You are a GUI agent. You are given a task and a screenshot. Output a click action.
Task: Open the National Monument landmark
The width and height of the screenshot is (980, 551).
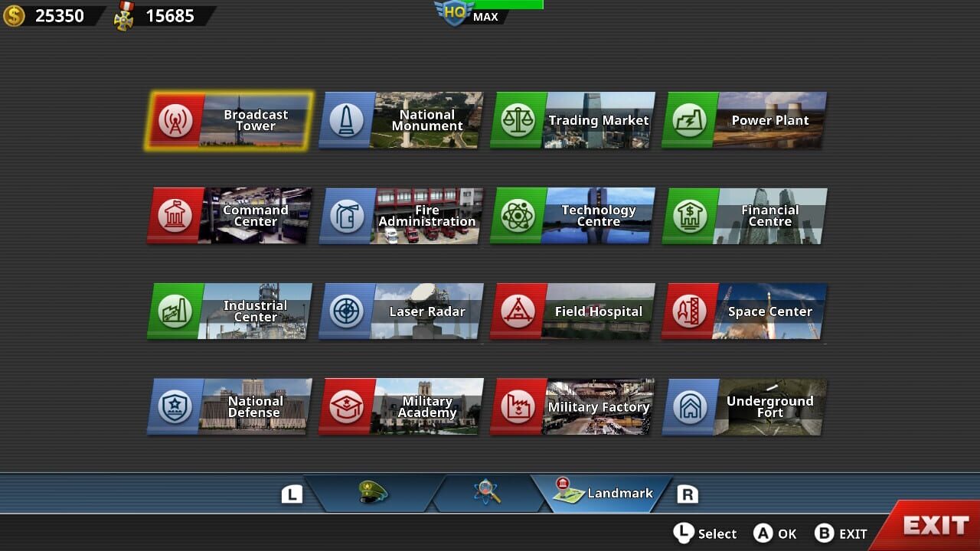401,120
